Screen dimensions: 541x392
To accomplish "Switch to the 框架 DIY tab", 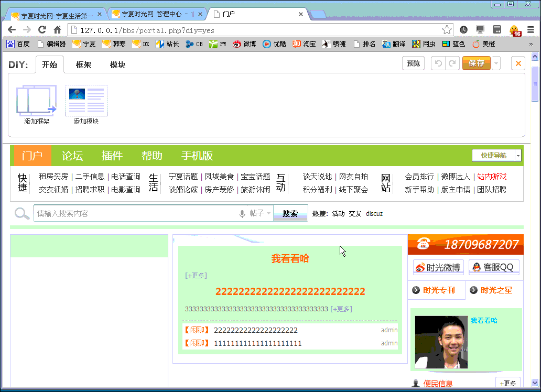I will [x=83, y=64].
